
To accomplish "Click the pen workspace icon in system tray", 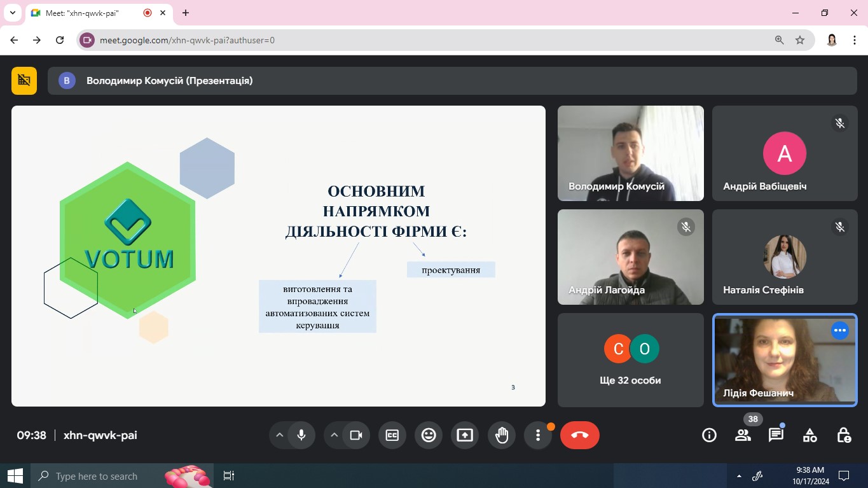I will pyautogui.click(x=757, y=476).
